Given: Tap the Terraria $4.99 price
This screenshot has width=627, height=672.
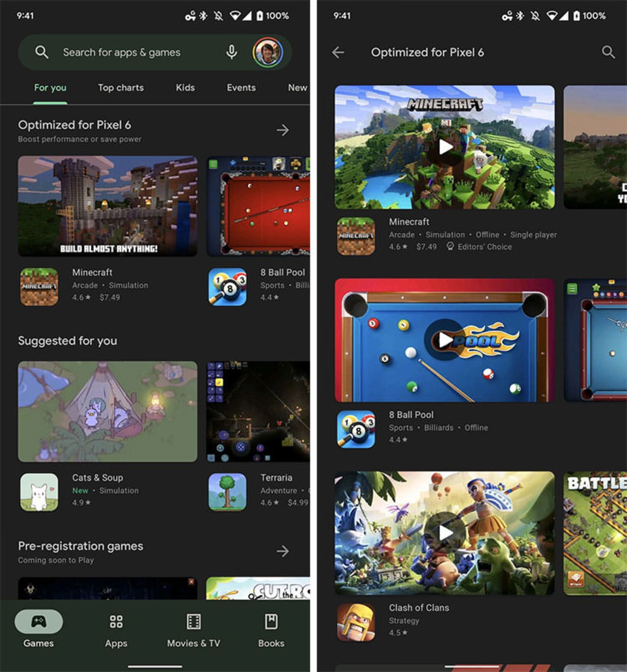Looking at the screenshot, I should point(298,503).
